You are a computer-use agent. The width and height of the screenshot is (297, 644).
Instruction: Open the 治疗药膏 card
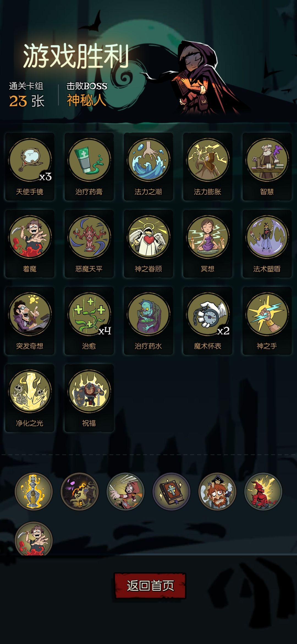coord(89,167)
